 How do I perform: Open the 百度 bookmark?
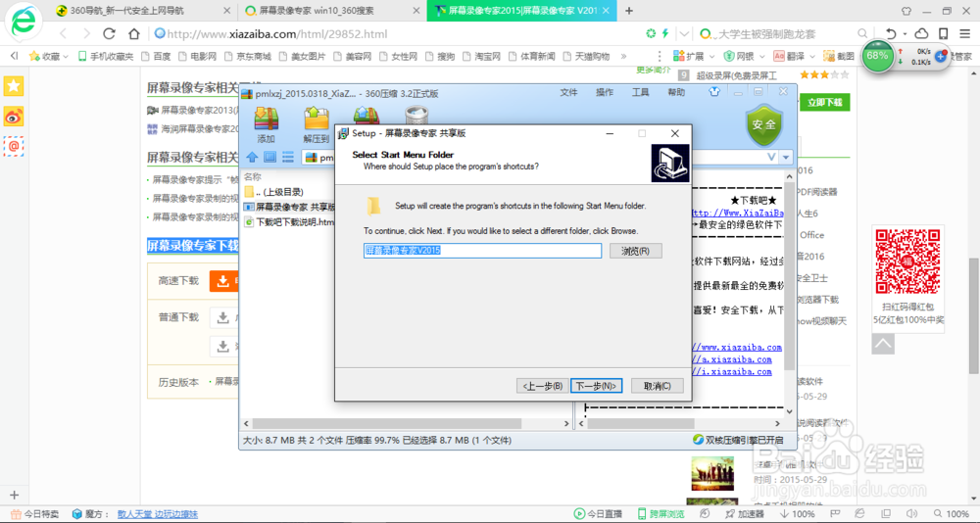pos(156,56)
